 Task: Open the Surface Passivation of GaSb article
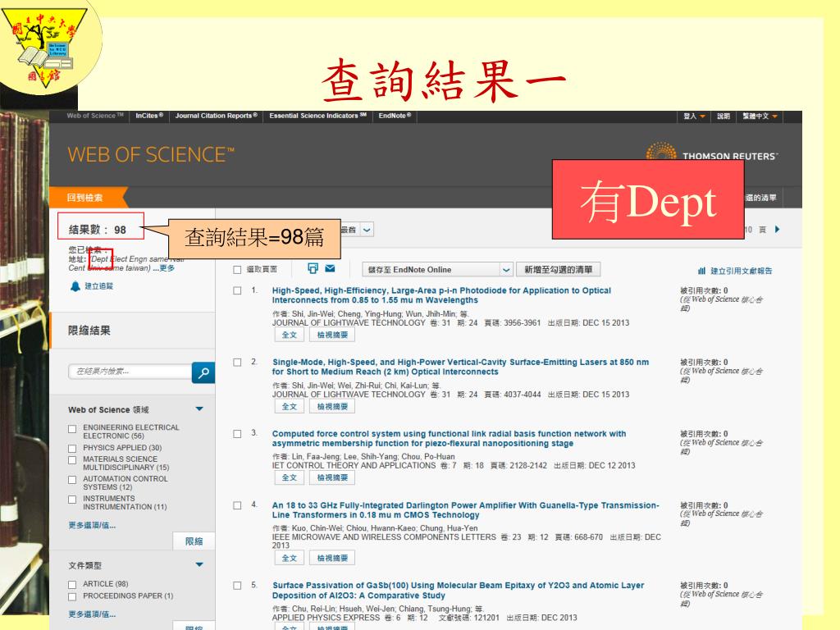click(x=458, y=591)
